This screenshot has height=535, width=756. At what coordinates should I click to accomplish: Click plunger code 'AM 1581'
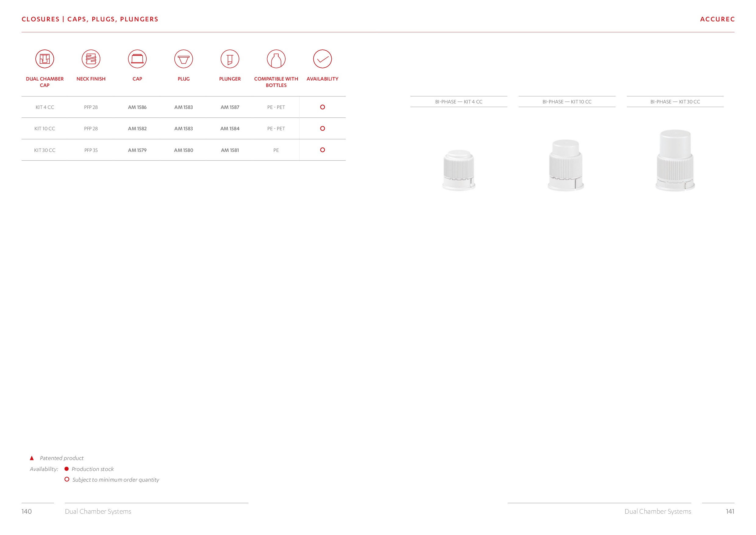click(230, 150)
